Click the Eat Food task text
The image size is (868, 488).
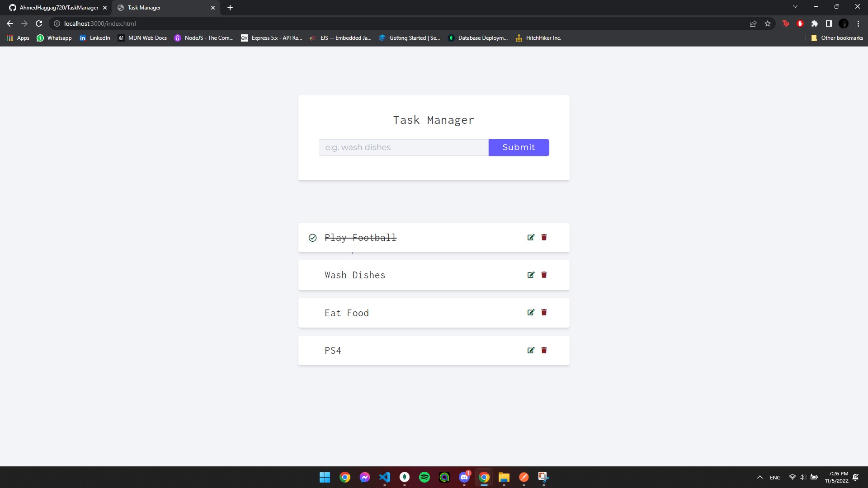(347, 313)
